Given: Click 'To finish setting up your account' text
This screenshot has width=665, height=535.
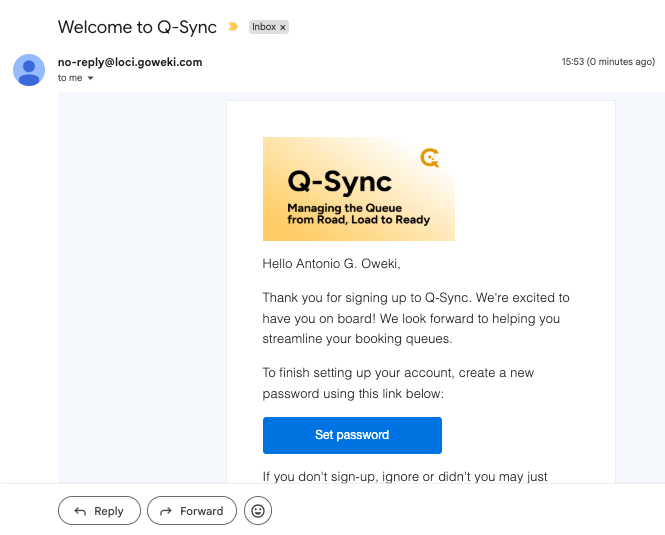Looking at the screenshot, I should (x=398, y=383).
